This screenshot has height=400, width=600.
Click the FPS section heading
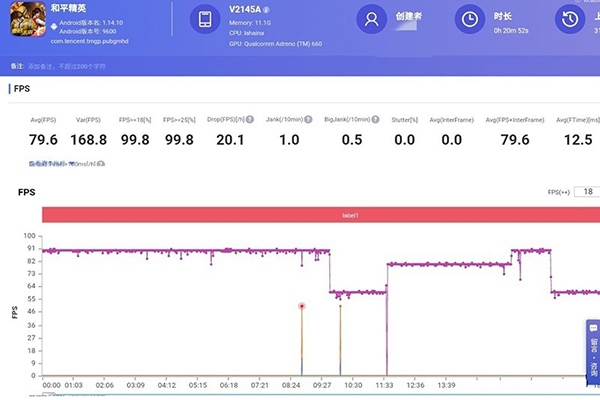click(22, 89)
